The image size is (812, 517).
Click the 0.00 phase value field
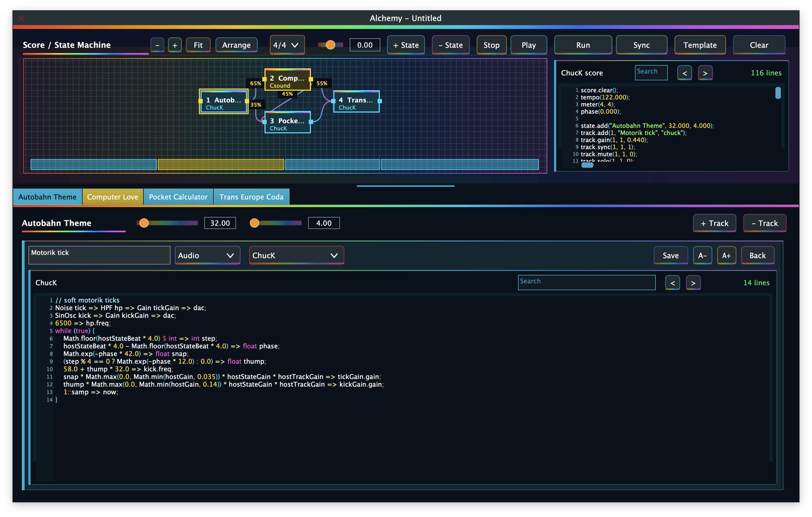point(365,45)
